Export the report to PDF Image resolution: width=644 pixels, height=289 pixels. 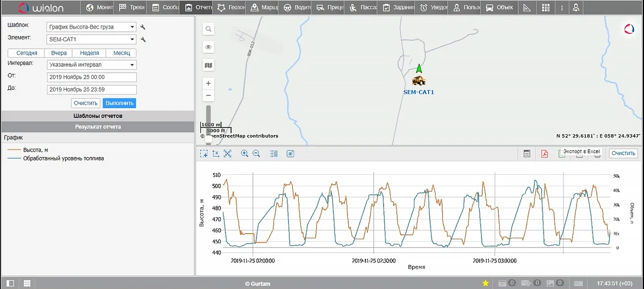[544, 153]
